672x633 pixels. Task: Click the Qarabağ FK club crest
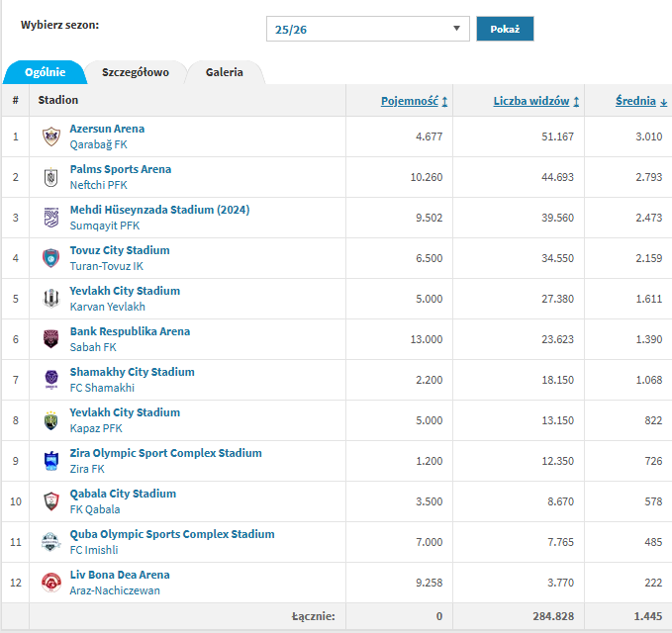tap(51, 136)
